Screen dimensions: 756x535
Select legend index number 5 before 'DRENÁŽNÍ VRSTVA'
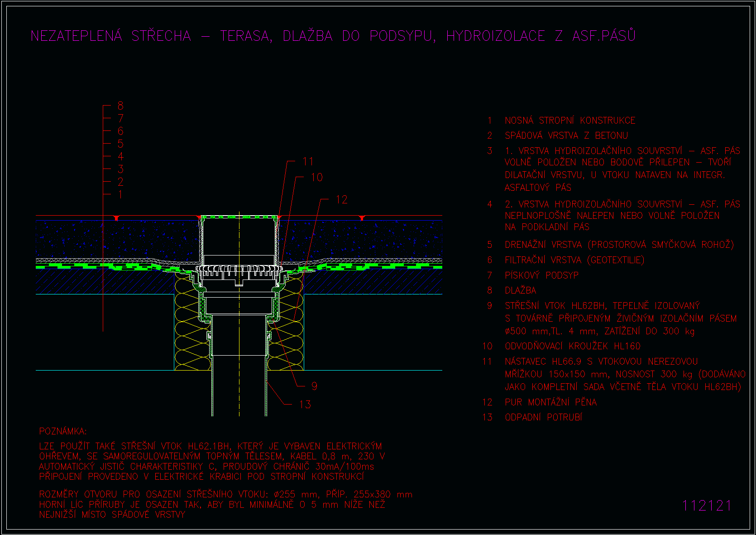pyautogui.click(x=489, y=245)
